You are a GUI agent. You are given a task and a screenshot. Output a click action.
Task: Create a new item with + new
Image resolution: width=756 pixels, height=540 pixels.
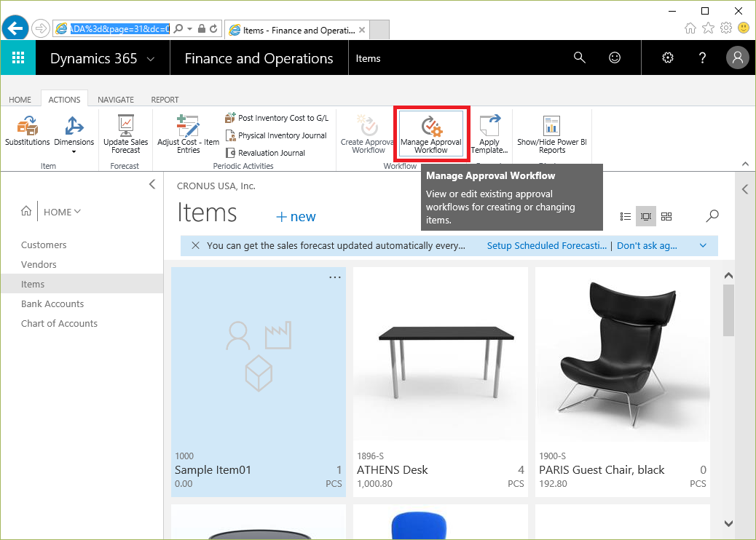[x=296, y=217]
